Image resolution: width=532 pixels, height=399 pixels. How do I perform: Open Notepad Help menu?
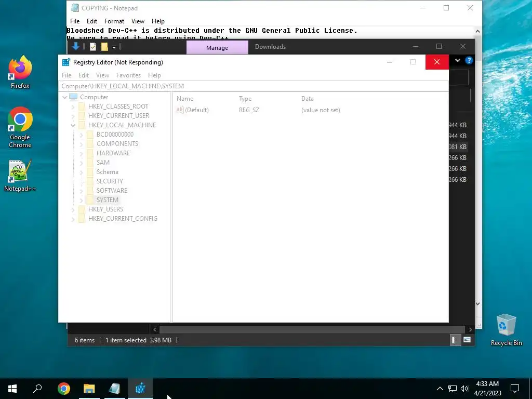coord(158,21)
